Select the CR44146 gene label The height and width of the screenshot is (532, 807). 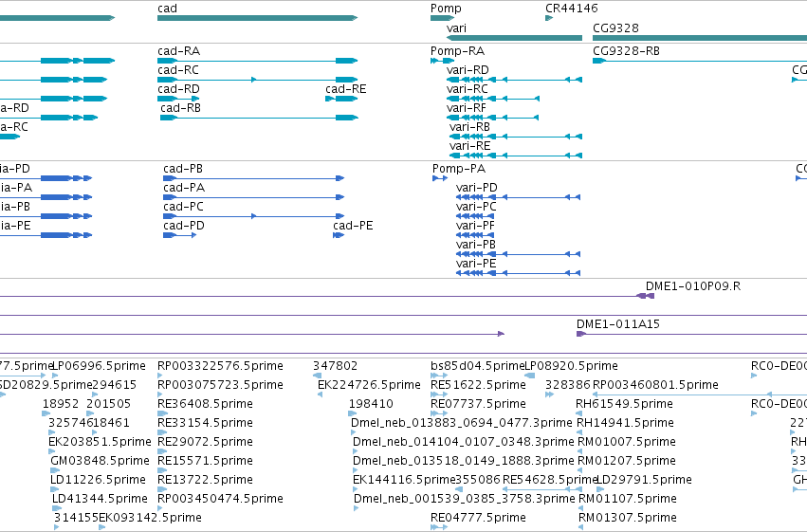click(571, 9)
